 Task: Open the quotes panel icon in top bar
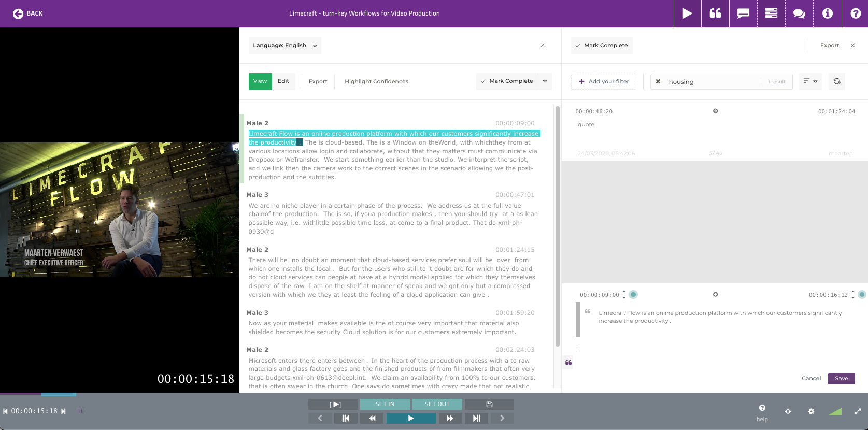tap(716, 13)
